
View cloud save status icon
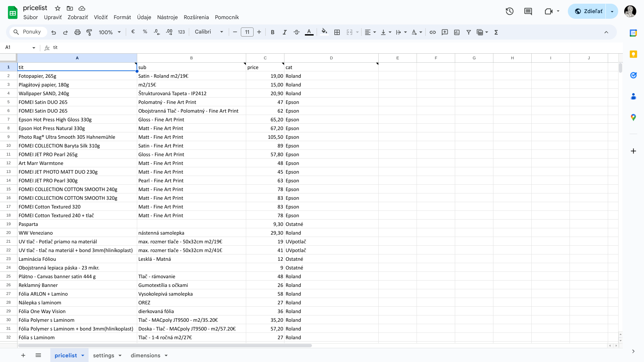tap(82, 8)
